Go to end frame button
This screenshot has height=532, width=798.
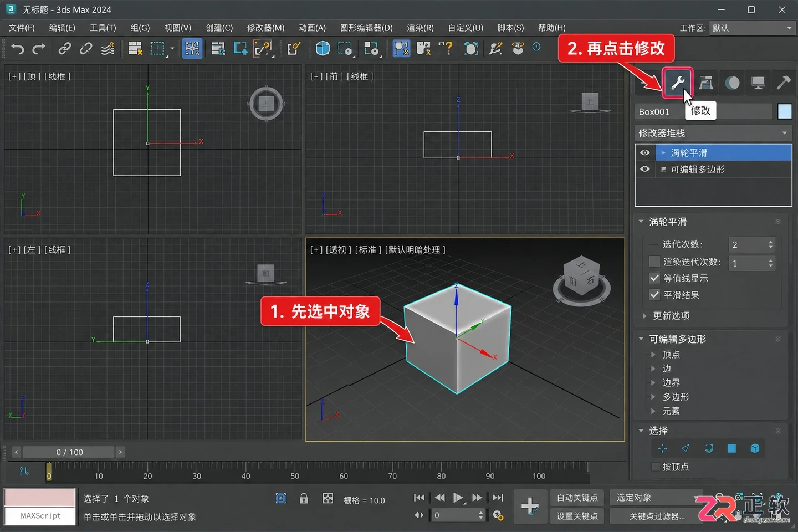coord(498,498)
